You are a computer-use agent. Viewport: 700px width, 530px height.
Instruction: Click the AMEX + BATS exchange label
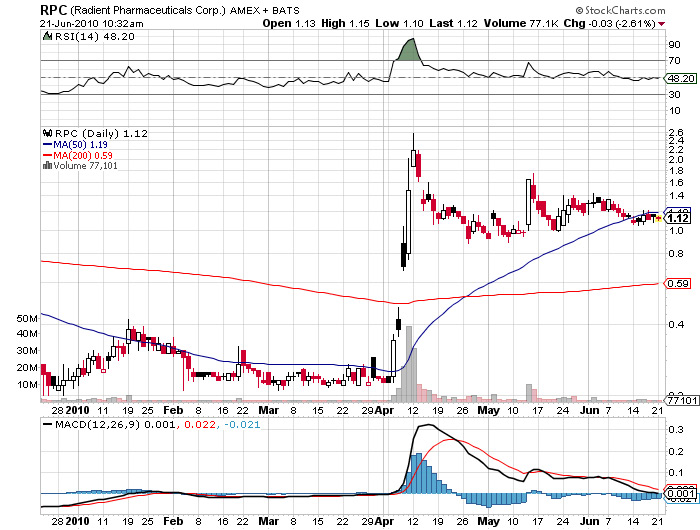(265, 10)
